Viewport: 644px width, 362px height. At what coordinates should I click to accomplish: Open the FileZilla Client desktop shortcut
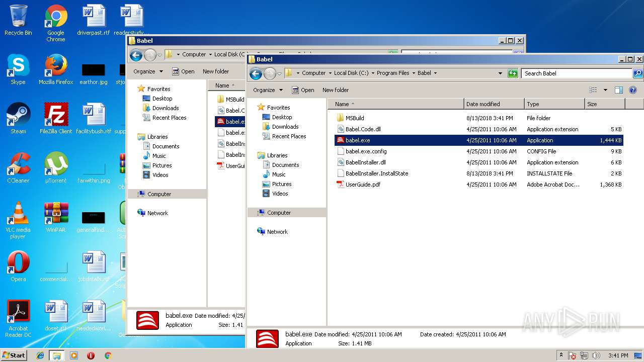pos(56,119)
